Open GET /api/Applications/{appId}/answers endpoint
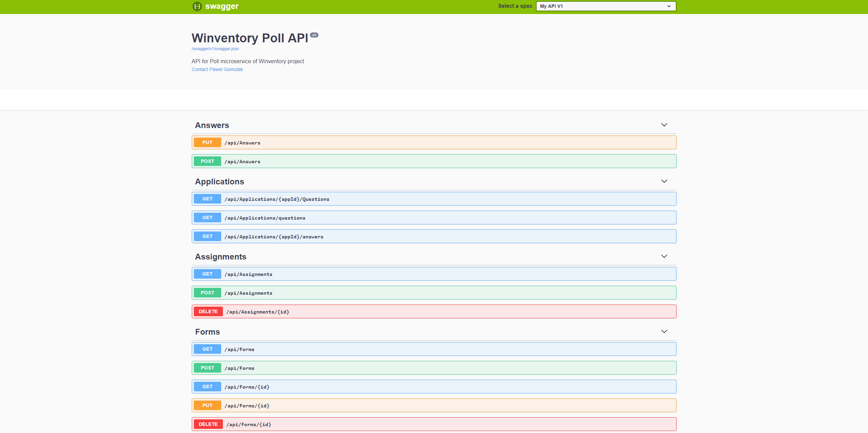The image size is (868, 433). coord(433,237)
